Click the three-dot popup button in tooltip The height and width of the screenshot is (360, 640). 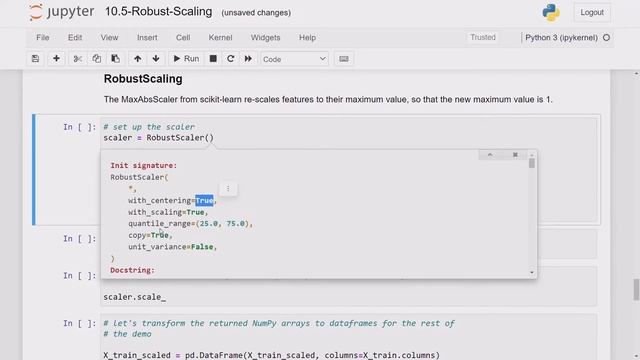(228, 189)
